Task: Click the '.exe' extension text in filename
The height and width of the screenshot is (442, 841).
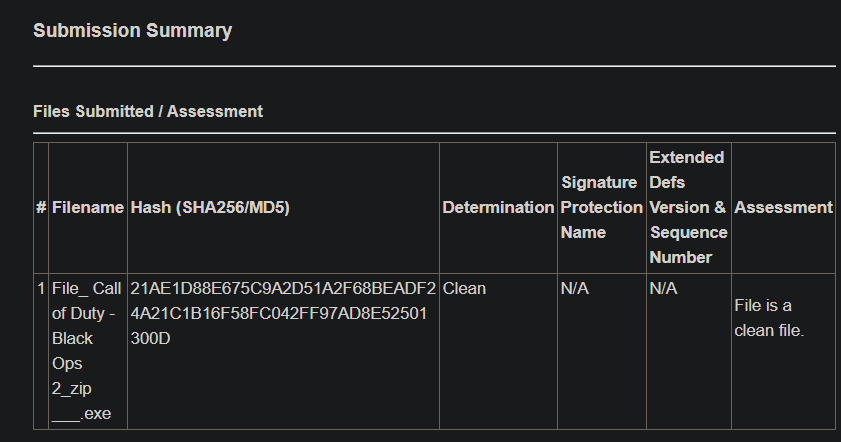Action: 95,414
